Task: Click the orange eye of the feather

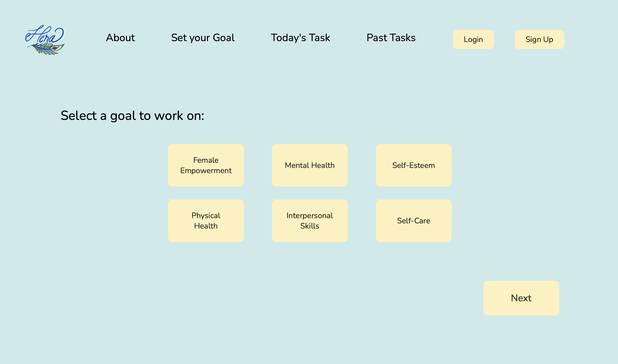Action: tap(55, 48)
